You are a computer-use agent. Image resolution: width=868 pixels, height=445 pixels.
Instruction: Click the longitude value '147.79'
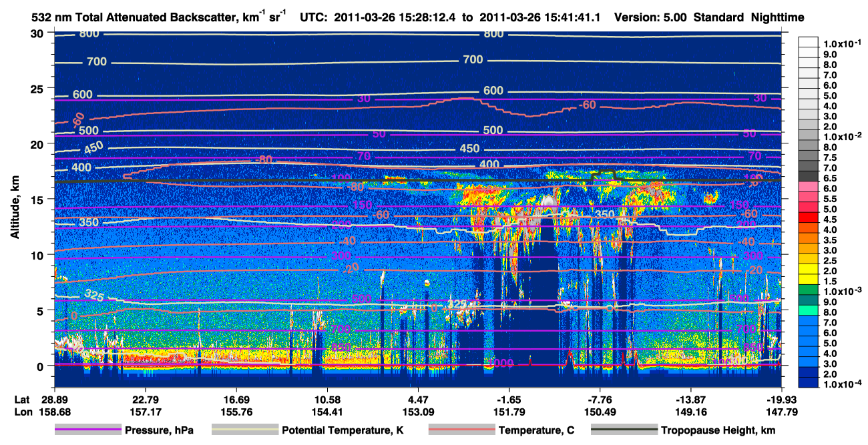pyautogui.click(x=782, y=412)
